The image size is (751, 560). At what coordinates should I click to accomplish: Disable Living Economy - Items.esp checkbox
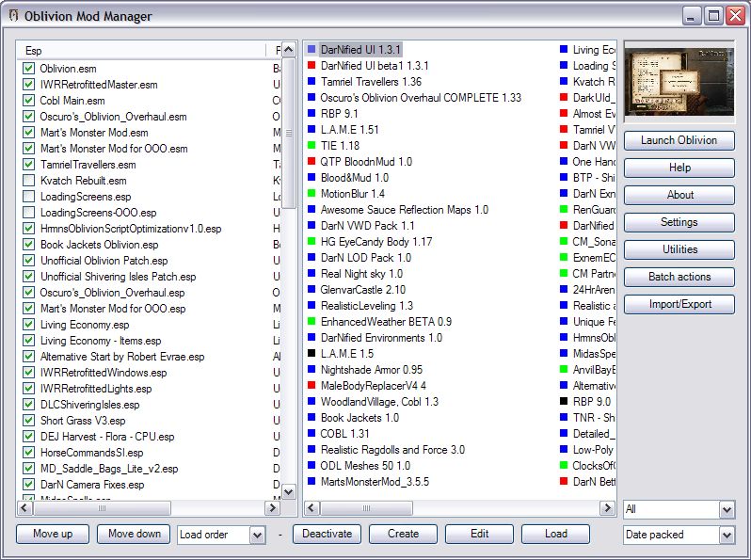29,341
